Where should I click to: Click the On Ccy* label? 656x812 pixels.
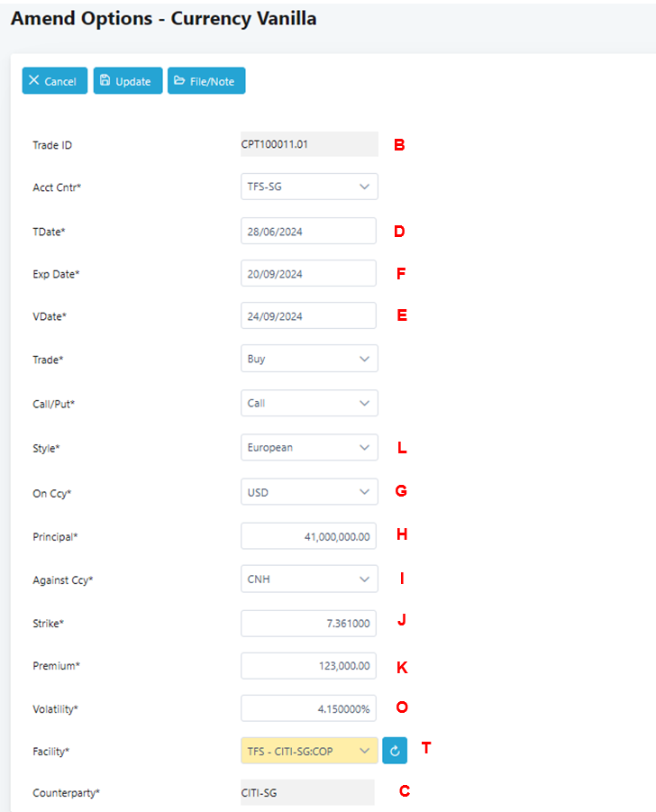point(51,494)
